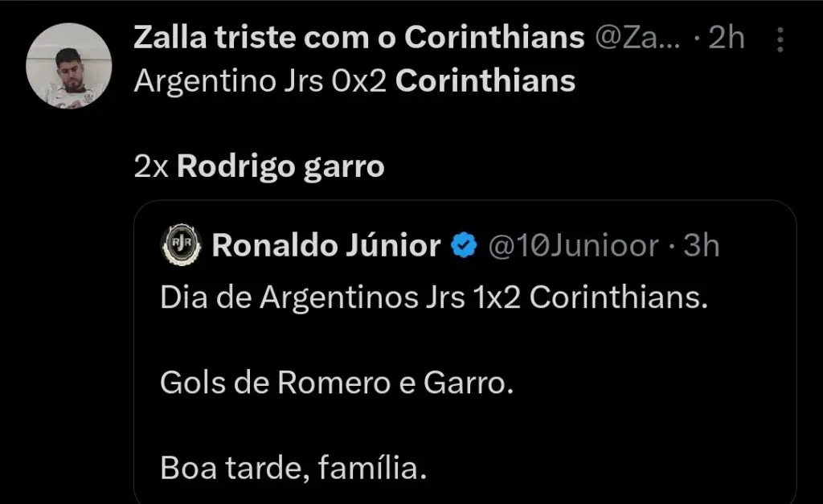Click the truncated @Za... handle

pyautogui.click(x=640, y=38)
